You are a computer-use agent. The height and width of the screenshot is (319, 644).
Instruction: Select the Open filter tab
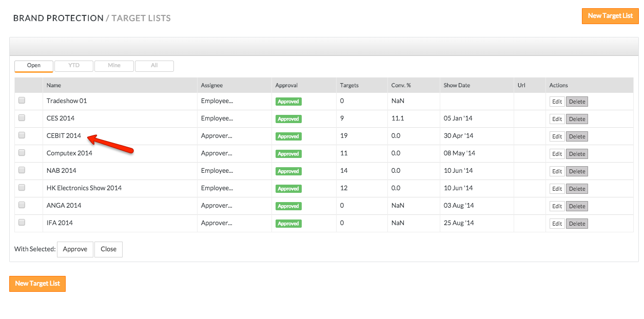tap(34, 66)
